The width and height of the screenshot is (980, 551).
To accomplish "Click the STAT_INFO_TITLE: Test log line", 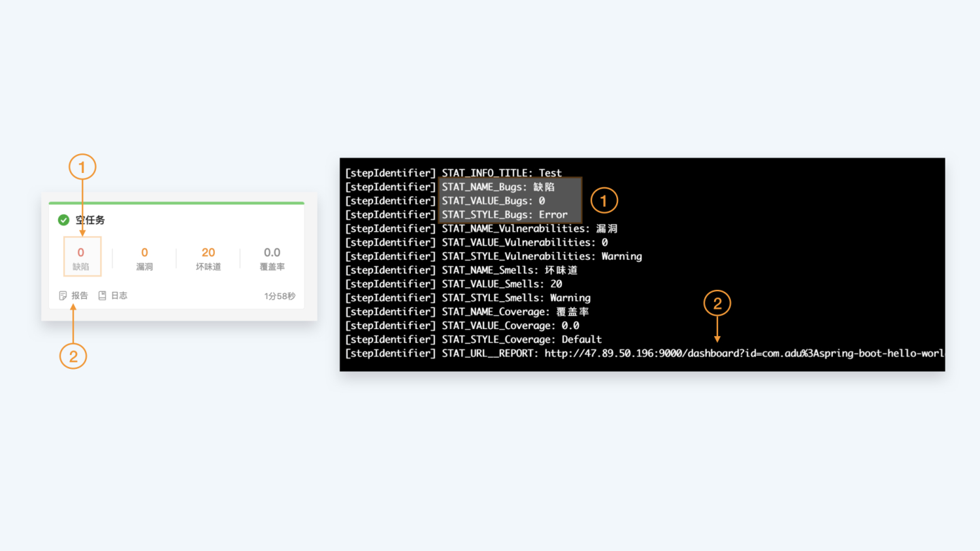I will 453,173.
